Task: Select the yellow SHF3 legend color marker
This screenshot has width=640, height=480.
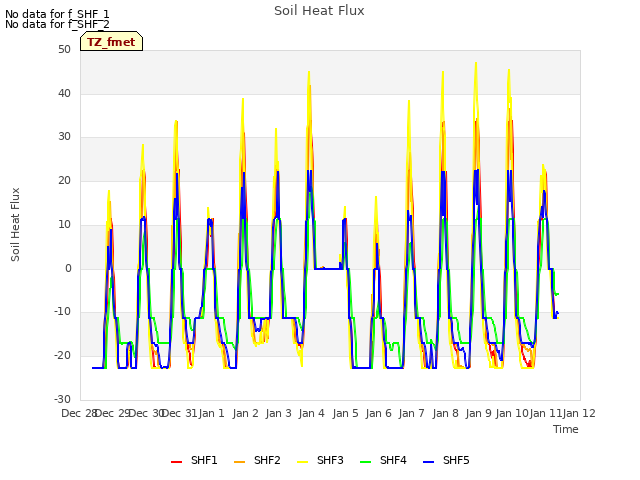Action: (x=302, y=462)
